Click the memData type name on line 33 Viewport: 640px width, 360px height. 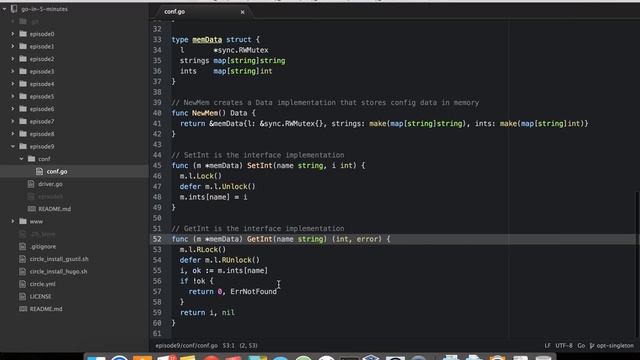pos(207,40)
